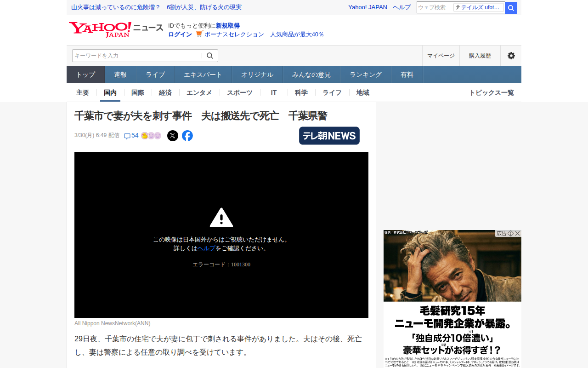Switch to the 速報 tab

click(120, 75)
